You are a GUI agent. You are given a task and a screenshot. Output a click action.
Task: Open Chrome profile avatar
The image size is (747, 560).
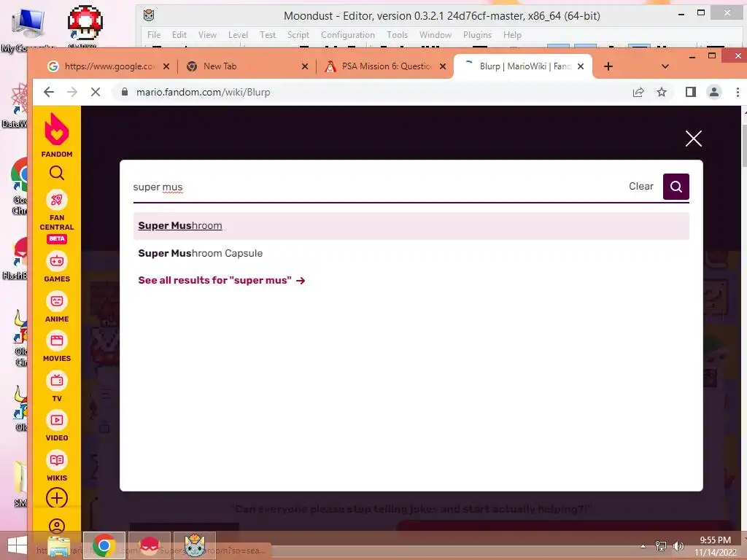click(713, 92)
